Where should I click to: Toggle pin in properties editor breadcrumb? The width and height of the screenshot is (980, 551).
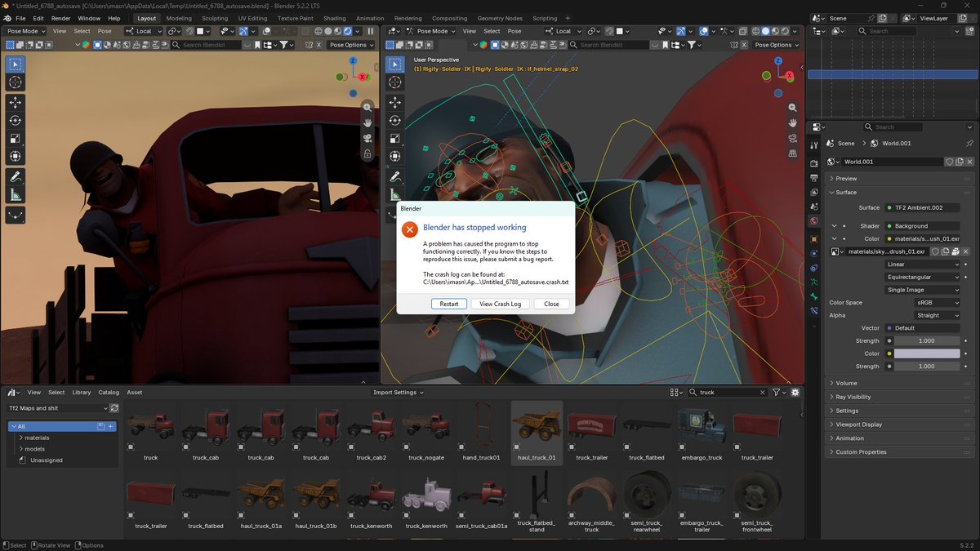[969, 144]
